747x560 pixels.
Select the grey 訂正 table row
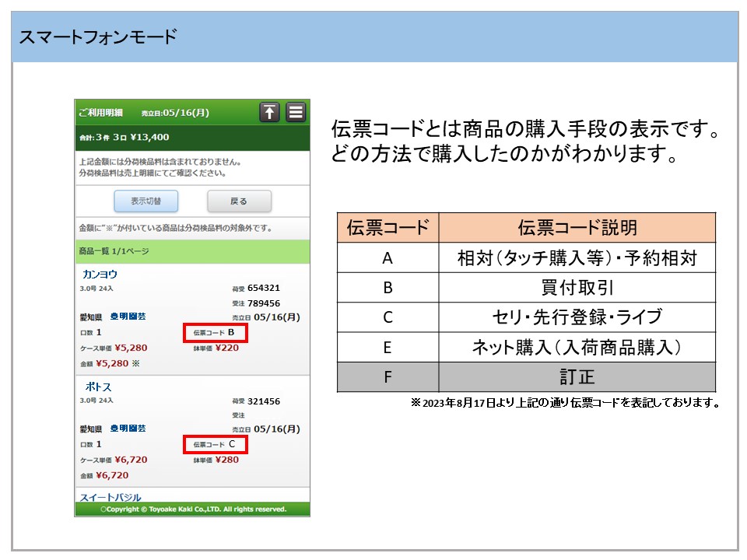pyautogui.click(x=526, y=377)
